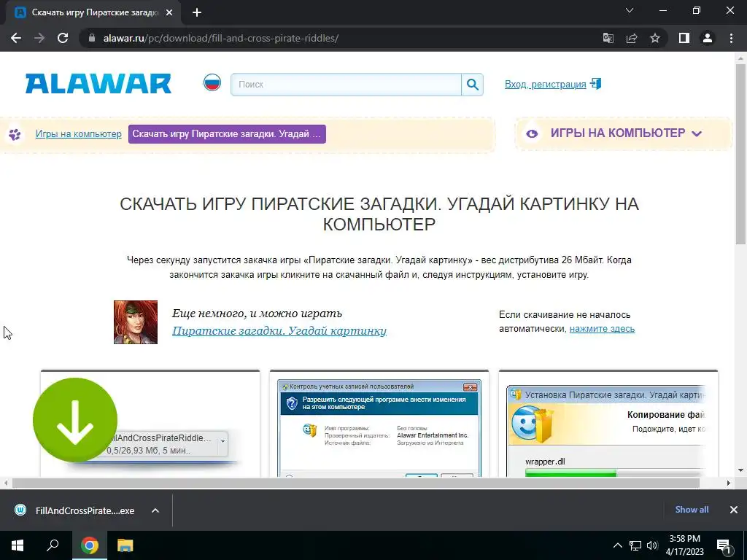The image size is (747, 560).
Task: Click Show all downloads
Action: [692, 510]
